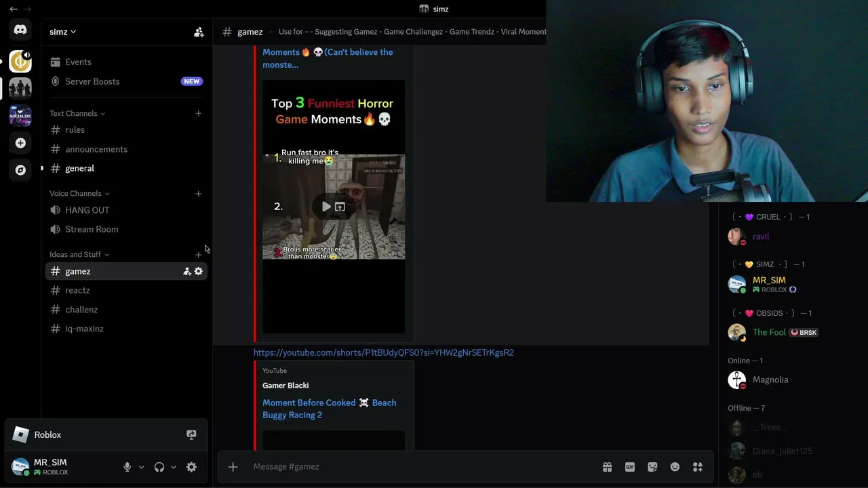The height and width of the screenshot is (488, 868).
Task: Create channel in Text Channels
Action: tap(198, 113)
